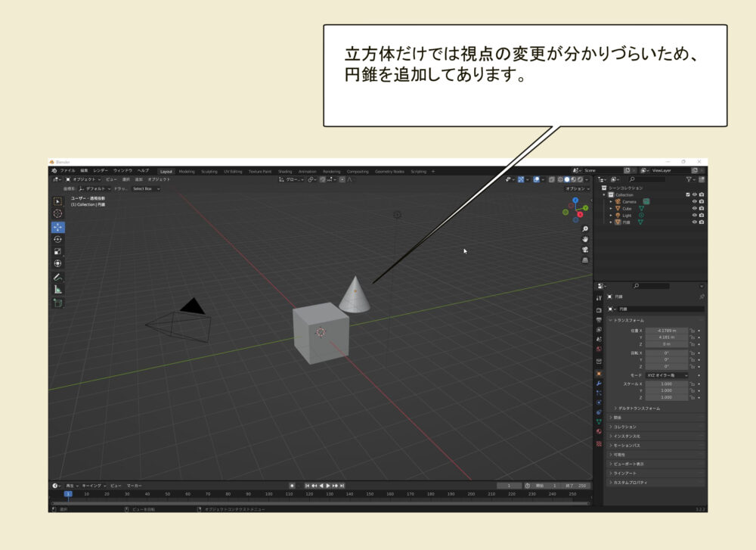This screenshot has height=550, width=756.
Task: Open the Material properties tab
Action: click(x=599, y=432)
